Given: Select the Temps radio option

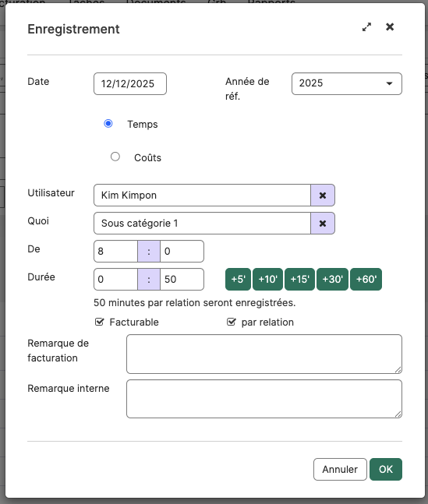Looking at the screenshot, I should (x=108, y=123).
